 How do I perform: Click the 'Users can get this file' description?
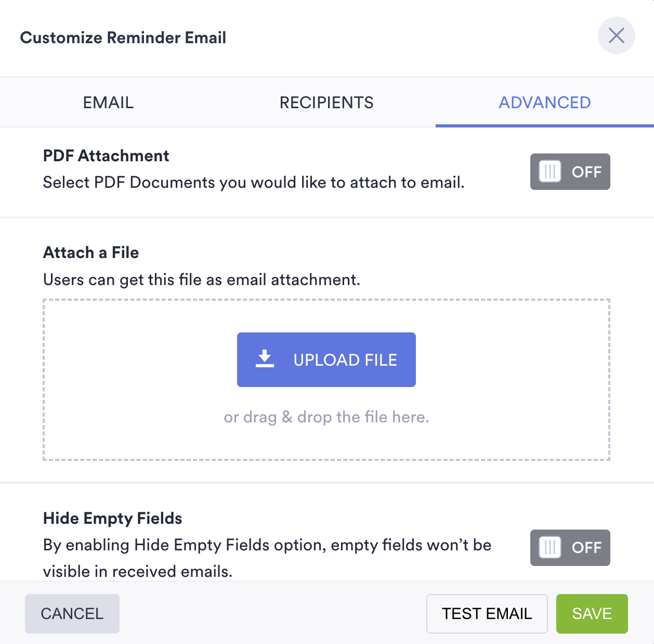[x=202, y=280]
